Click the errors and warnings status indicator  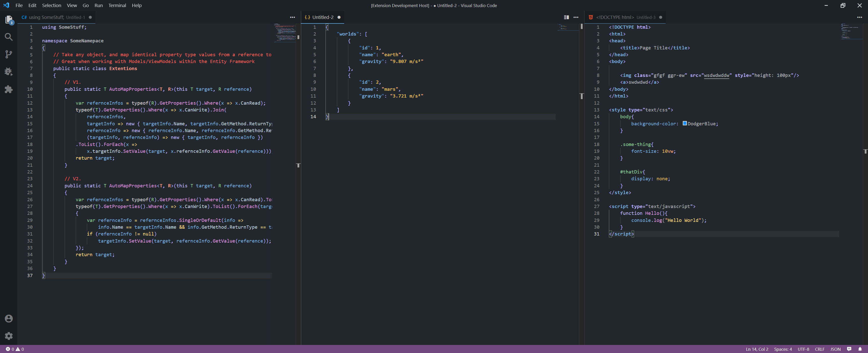coord(15,349)
